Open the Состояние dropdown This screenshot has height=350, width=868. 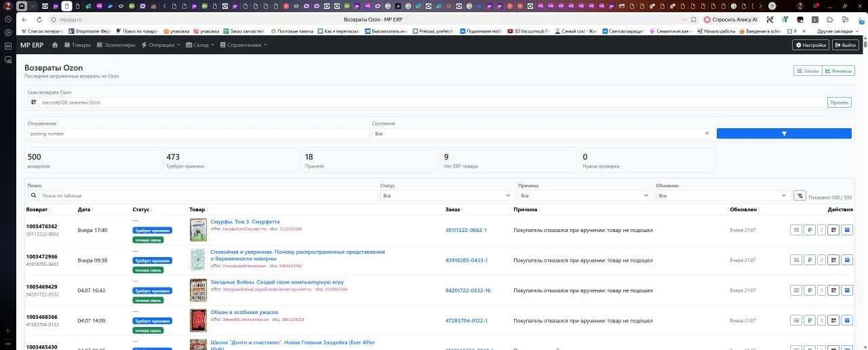pyautogui.click(x=541, y=134)
